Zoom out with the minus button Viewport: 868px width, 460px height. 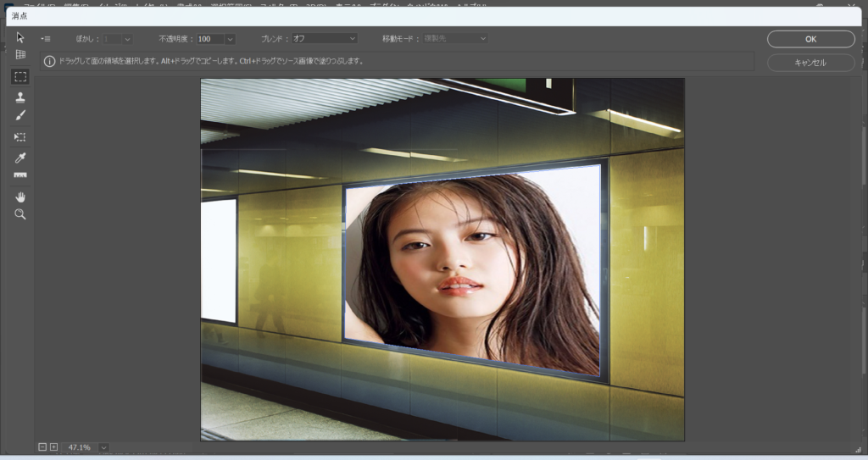tap(42, 446)
